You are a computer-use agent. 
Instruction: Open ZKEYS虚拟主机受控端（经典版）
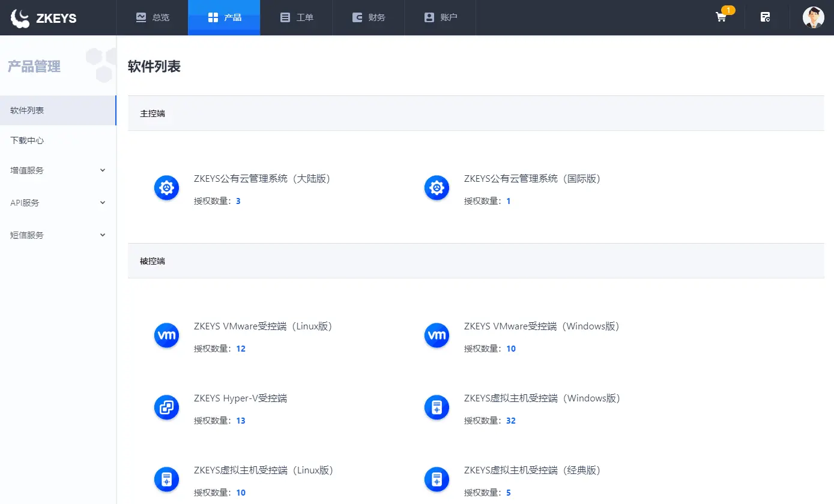point(533,470)
